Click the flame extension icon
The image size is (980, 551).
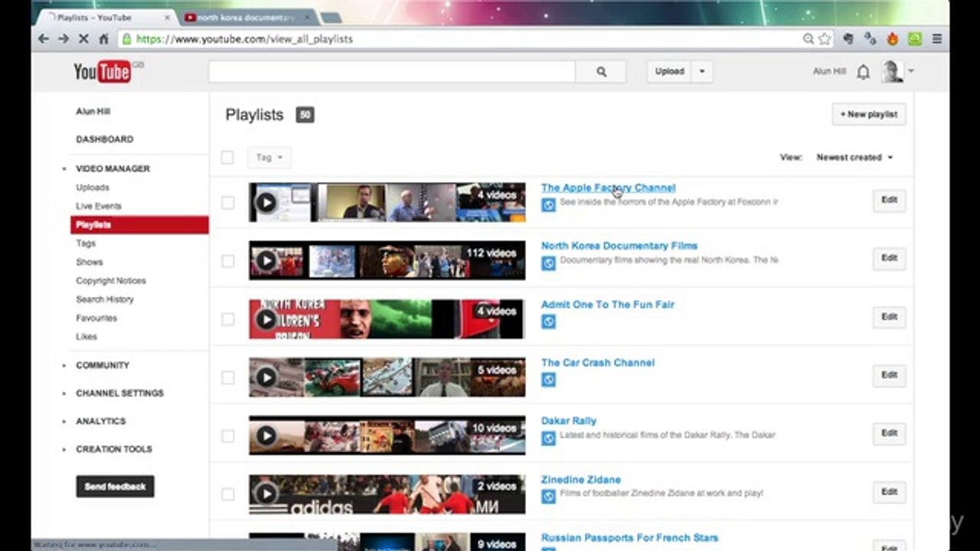pos(892,39)
